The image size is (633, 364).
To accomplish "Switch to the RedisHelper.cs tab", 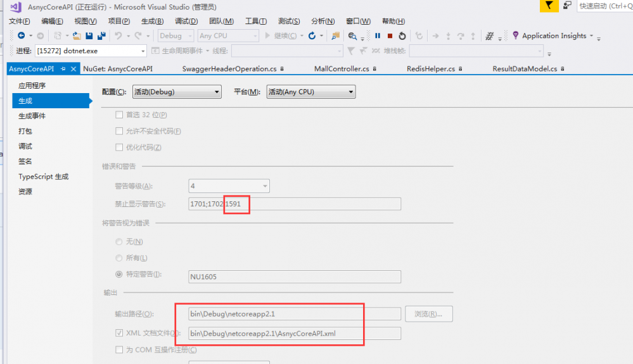I will [x=431, y=69].
